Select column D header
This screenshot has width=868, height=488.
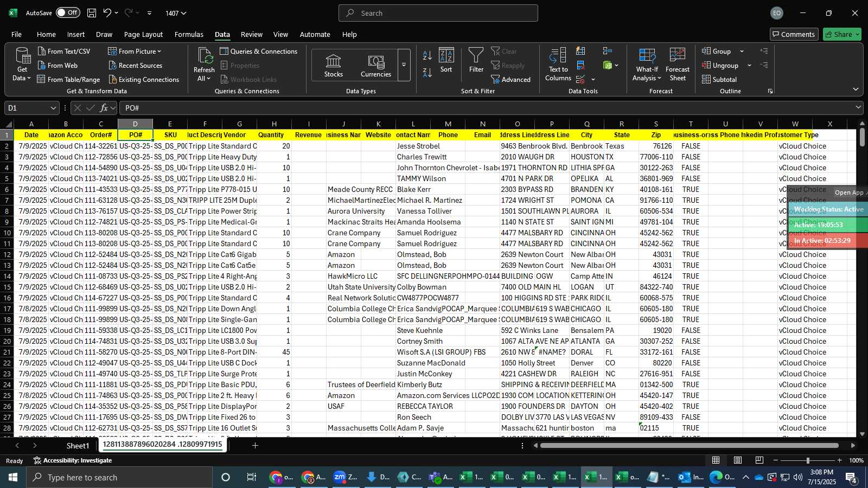point(135,124)
